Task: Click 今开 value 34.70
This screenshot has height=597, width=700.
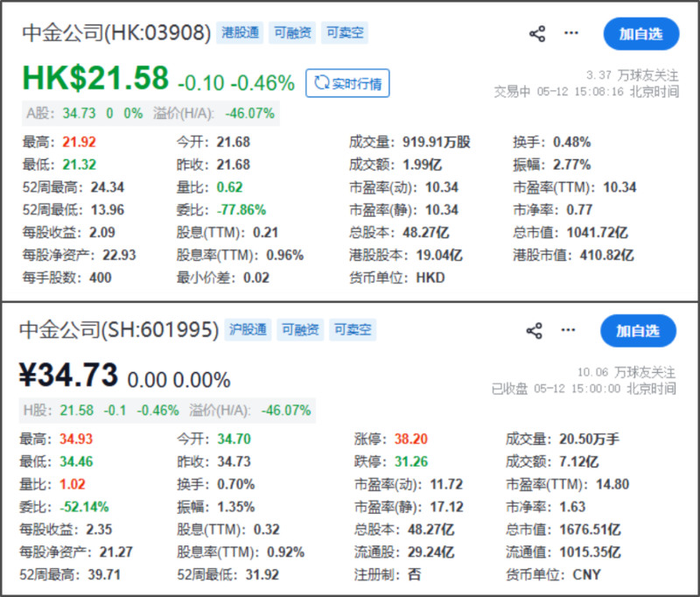Action: click(234, 439)
